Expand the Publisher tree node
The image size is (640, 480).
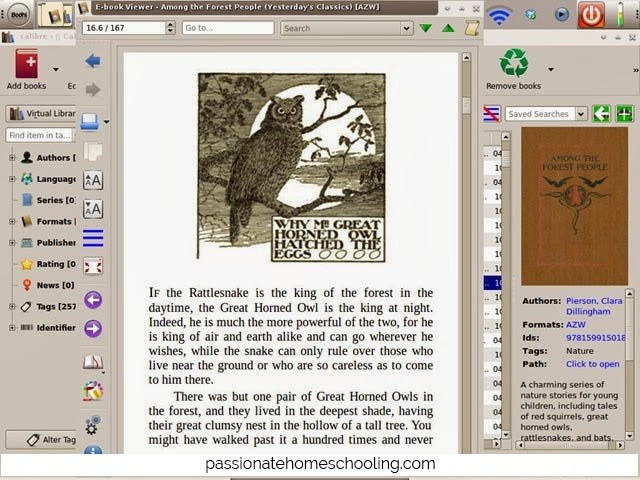point(12,242)
